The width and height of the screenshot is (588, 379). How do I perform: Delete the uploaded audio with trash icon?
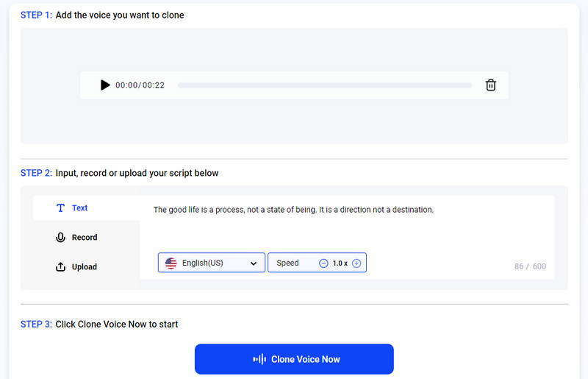click(x=491, y=85)
